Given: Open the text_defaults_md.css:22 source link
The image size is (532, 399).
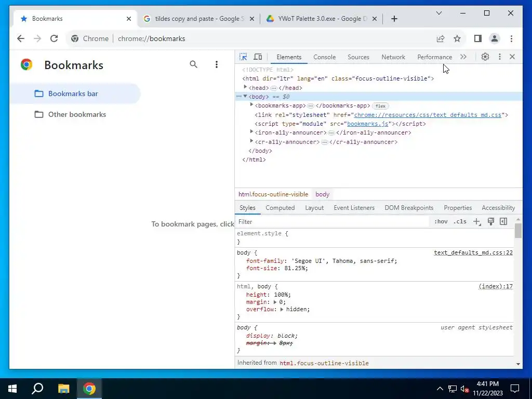Looking at the screenshot, I should pos(473,252).
